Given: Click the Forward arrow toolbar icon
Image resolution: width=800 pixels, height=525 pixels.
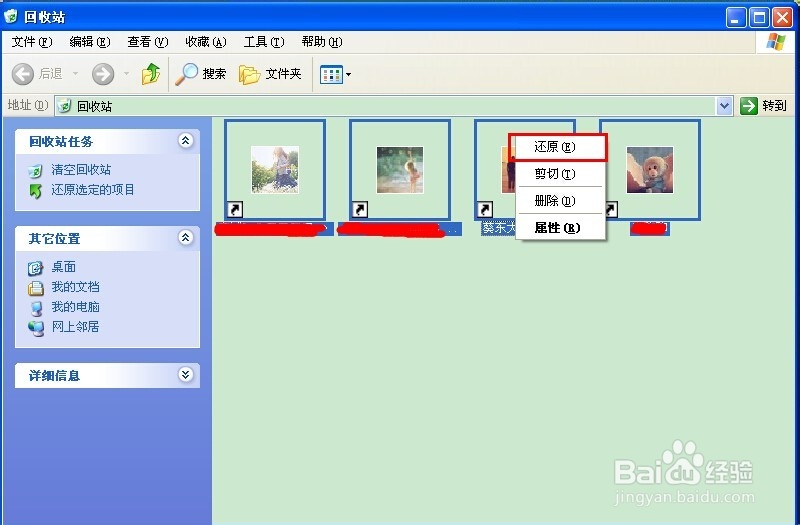Looking at the screenshot, I should tap(103, 74).
